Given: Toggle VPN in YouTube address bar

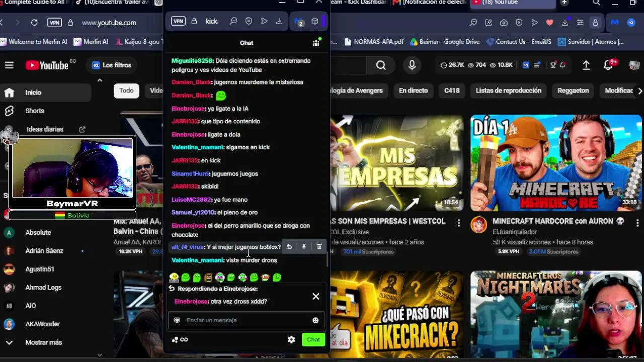Looking at the screenshot, I should click(x=54, y=23).
